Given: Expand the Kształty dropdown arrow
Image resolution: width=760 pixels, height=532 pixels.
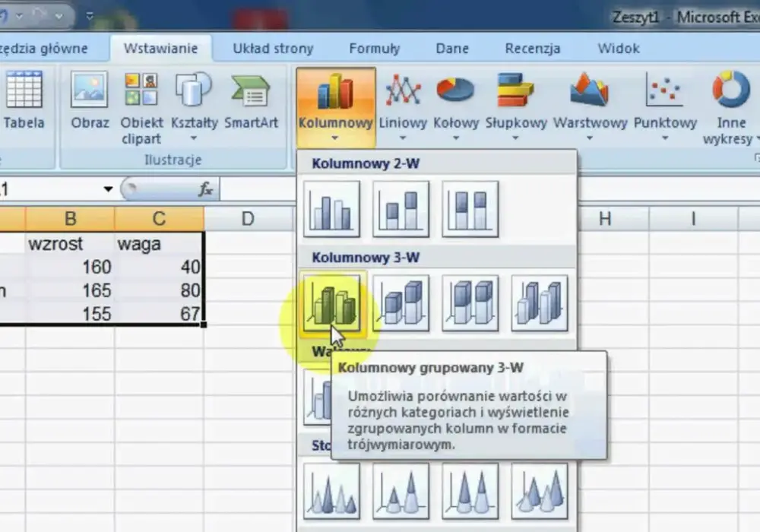Looking at the screenshot, I should coord(194,138).
